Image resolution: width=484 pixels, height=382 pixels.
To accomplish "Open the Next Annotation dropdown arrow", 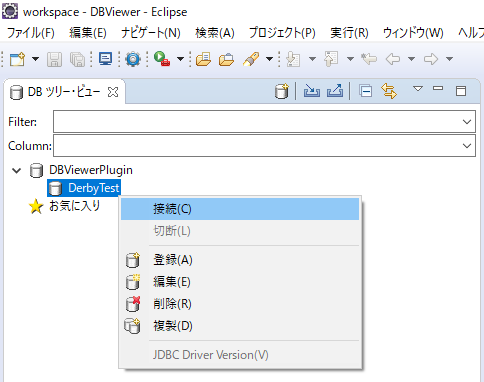I will 312,59.
